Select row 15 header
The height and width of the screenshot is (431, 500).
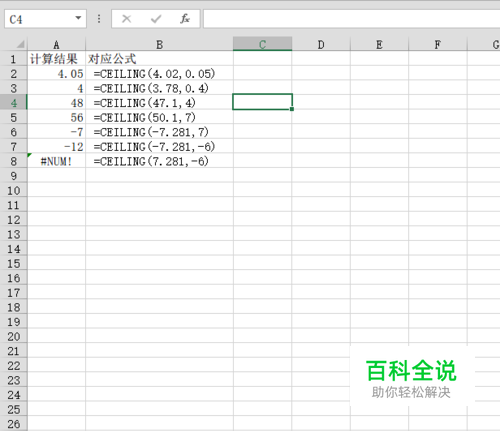pos(13,264)
